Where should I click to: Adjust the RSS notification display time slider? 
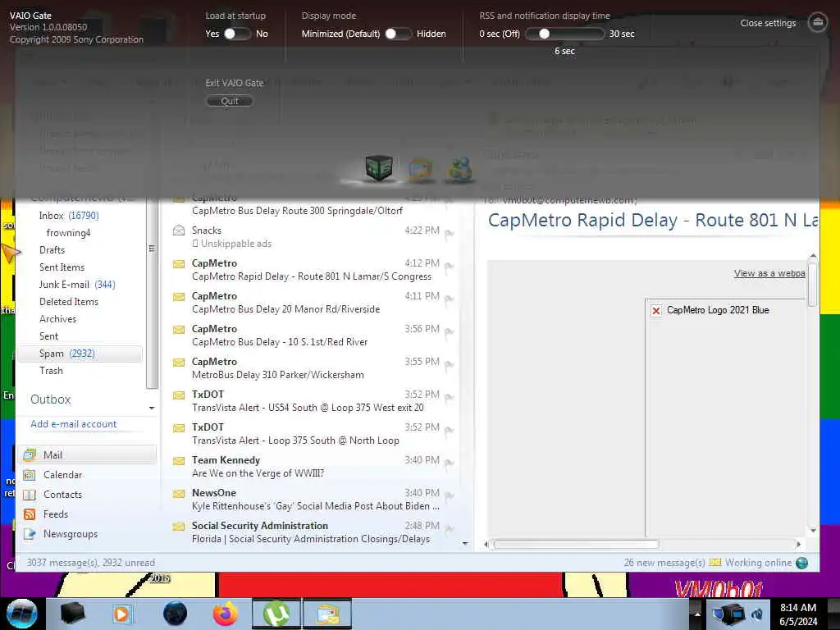pos(564,34)
